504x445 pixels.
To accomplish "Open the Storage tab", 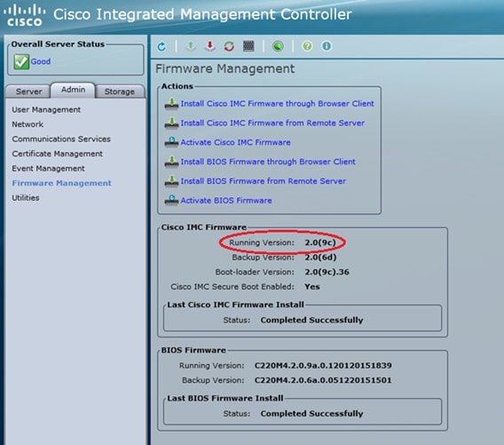I will (120, 91).
